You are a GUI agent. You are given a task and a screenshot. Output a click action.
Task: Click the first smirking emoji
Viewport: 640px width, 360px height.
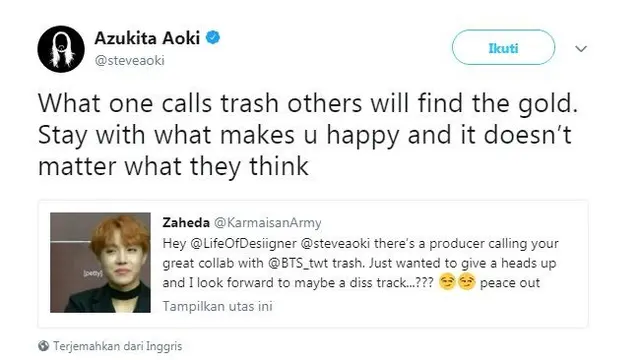click(447, 282)
